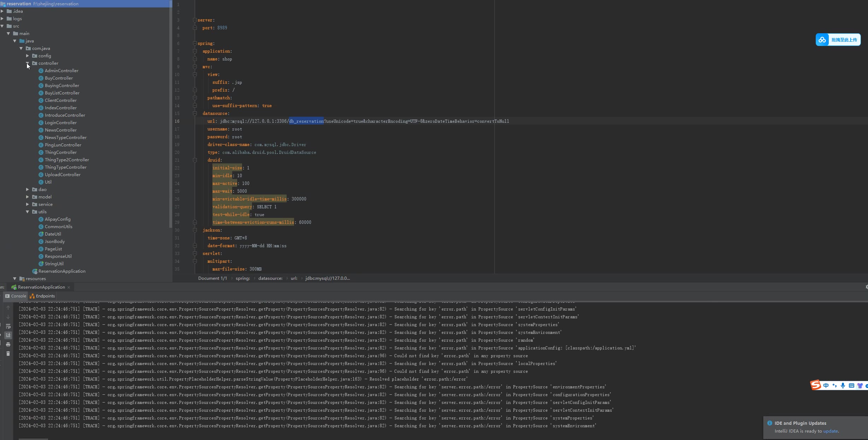Image resolution: width=868 pixels, height=440 pixels.
Task: Open AdminController class
Action: [61, 70]
